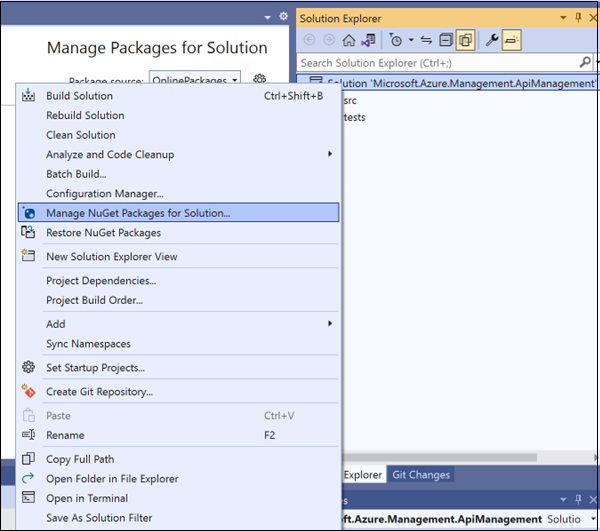
Task: Open Set Startup Projects
Action: click(x=178, y=368)
